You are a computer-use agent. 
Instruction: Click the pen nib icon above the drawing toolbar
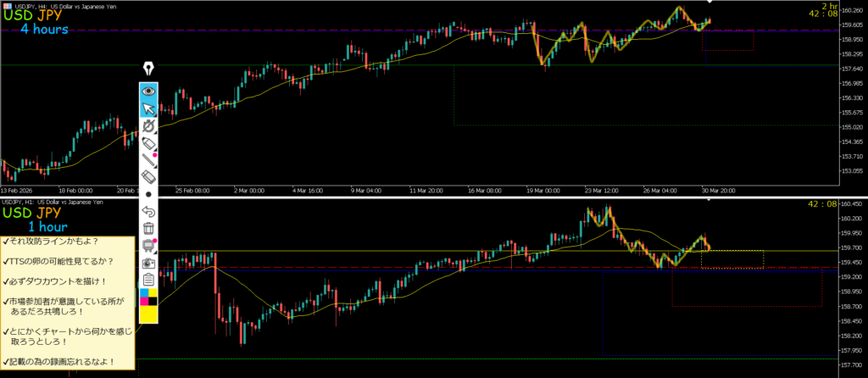pos(149,69)
